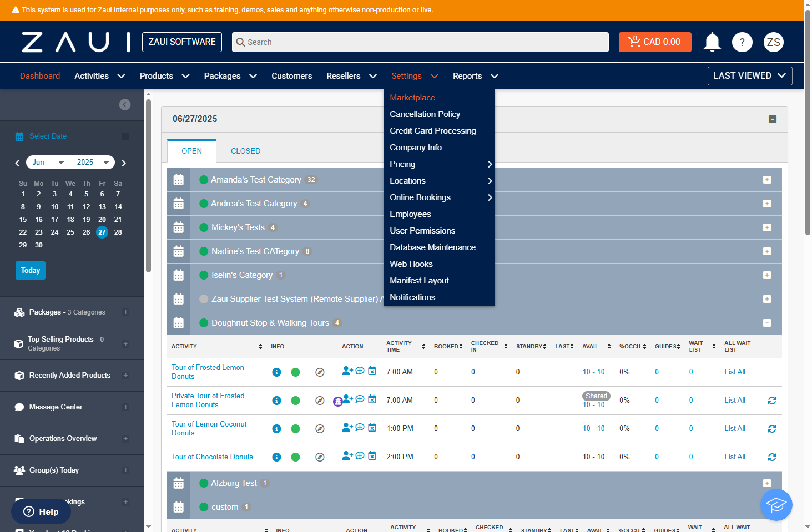Go to next month in calendar
The width and height of the screenshot is (812, 532).
coord(124,163)
